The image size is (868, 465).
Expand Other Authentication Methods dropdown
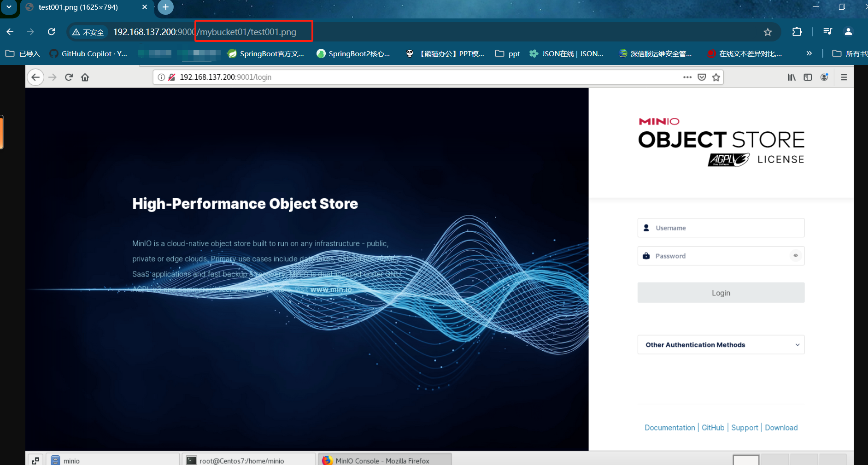click(721, 345)
